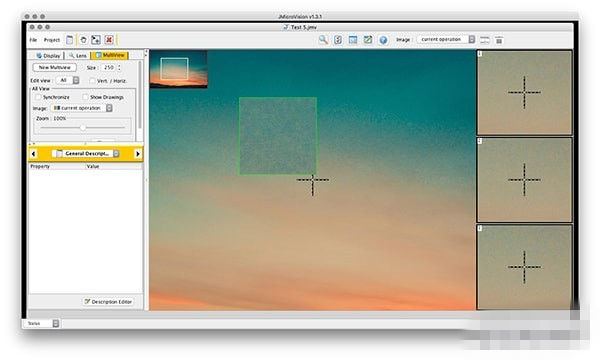Click the magnifying glass icon in toolbar

coord(323,39)
